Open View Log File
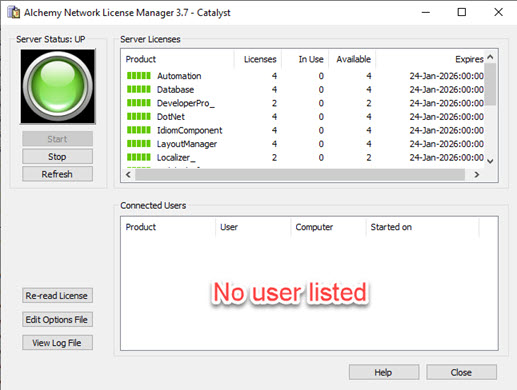This screenshot has width=517, height=390. [57, 343]
